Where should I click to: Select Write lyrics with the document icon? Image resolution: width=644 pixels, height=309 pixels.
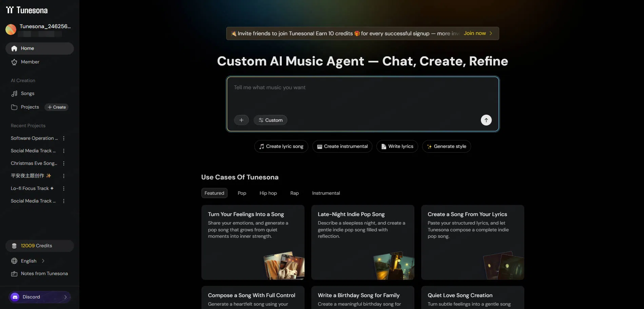tap(397, 146)
